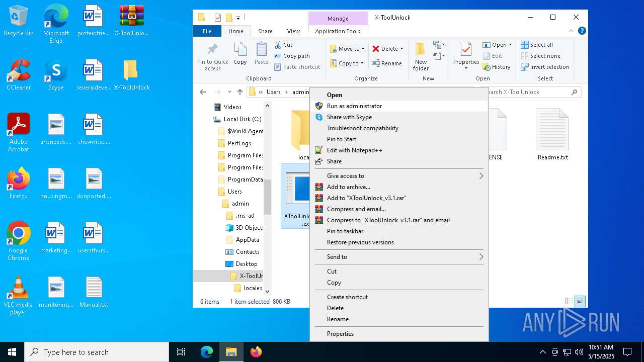Open the Copy to dropdown

(347, 63)
